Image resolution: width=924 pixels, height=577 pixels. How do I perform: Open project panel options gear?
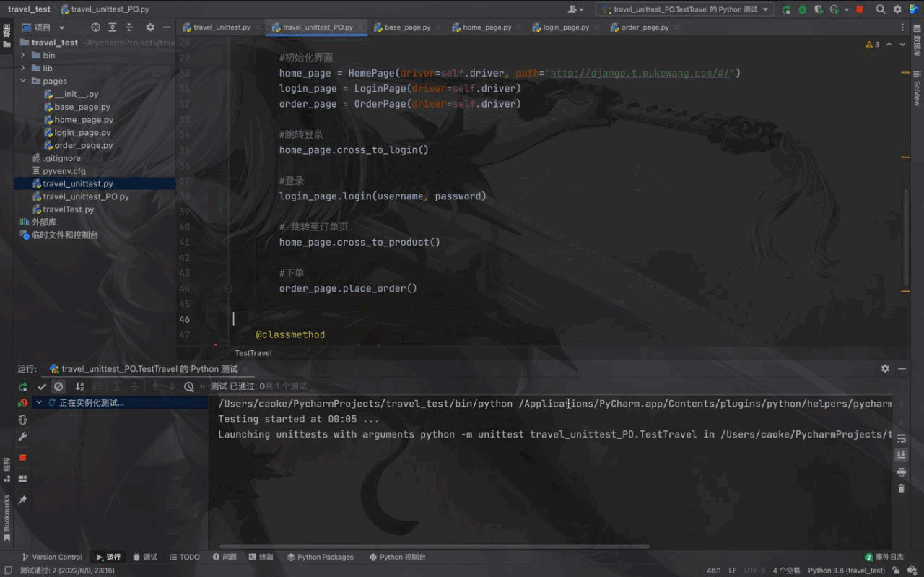click(x=150, y=27)
